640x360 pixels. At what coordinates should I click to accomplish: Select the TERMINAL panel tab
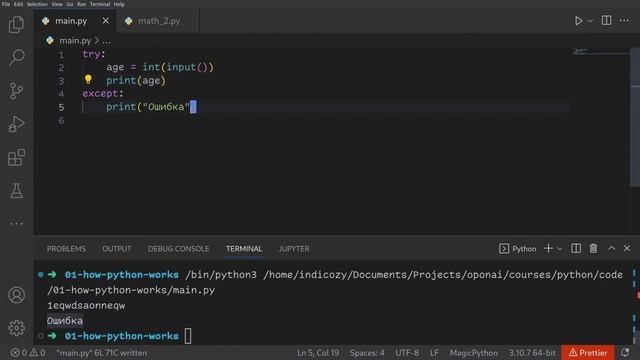click(244, 249)
